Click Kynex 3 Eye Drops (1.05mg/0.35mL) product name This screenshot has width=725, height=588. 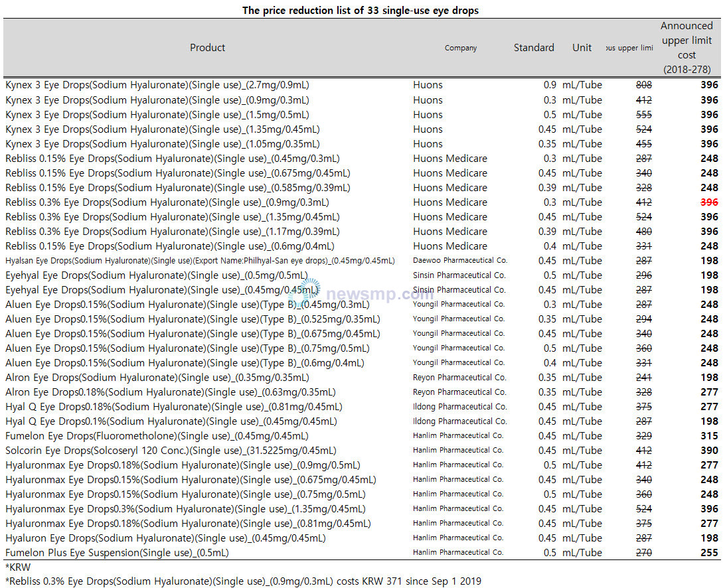[x=162, y=144]
